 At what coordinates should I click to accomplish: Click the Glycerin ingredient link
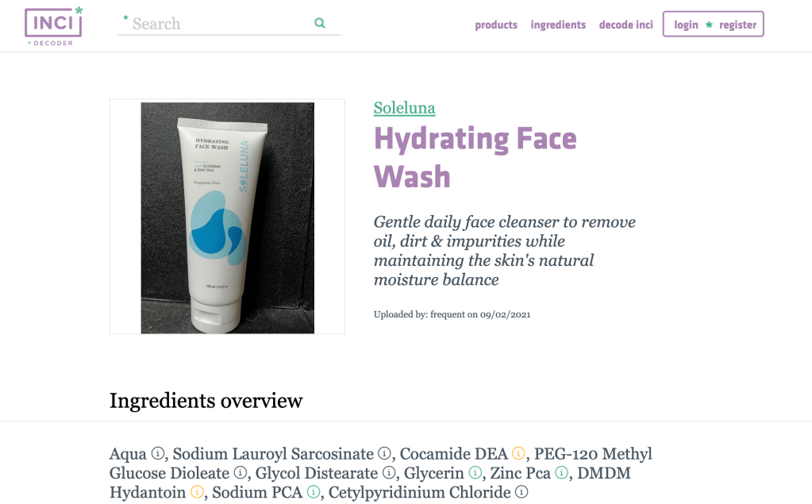434,473
